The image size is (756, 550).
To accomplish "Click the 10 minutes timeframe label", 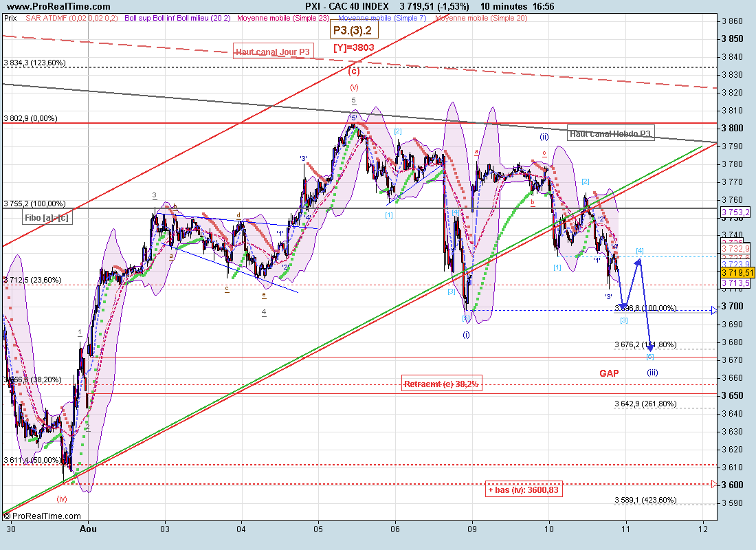I will tap(503, 7).
